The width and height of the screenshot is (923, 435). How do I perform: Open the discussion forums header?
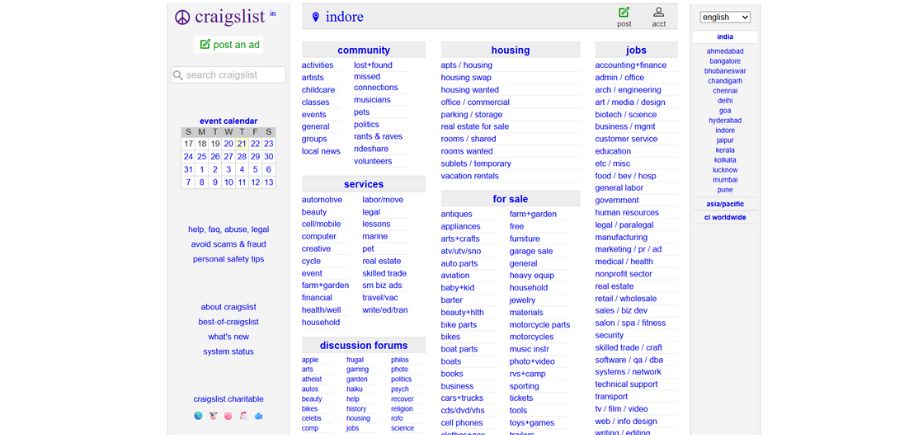363,345
